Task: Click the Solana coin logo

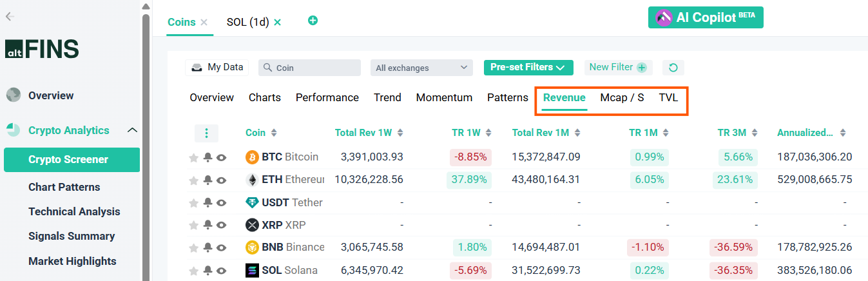Action: coord(253,270)
